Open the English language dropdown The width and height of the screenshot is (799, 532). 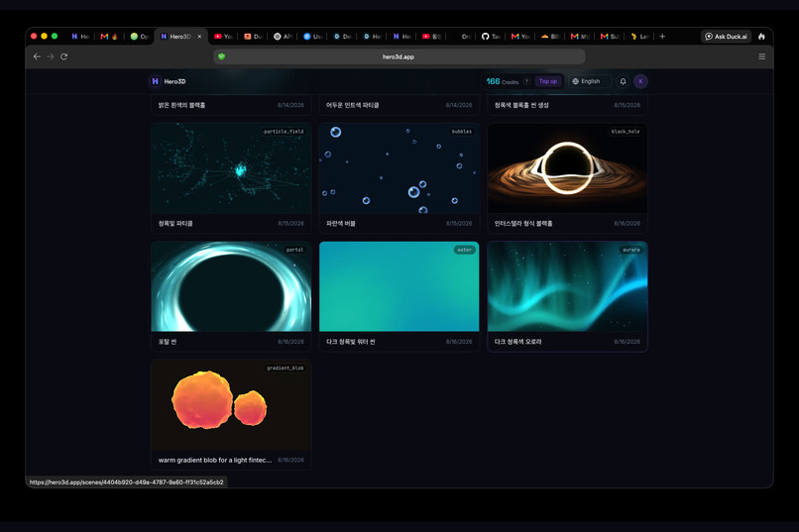pos(590,81)
